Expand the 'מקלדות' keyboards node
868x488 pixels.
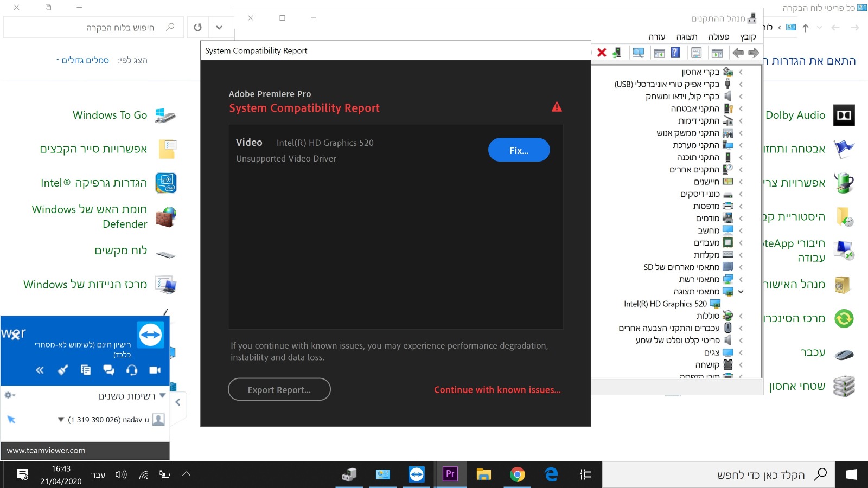pyautogui.click(x=741, y=255)
